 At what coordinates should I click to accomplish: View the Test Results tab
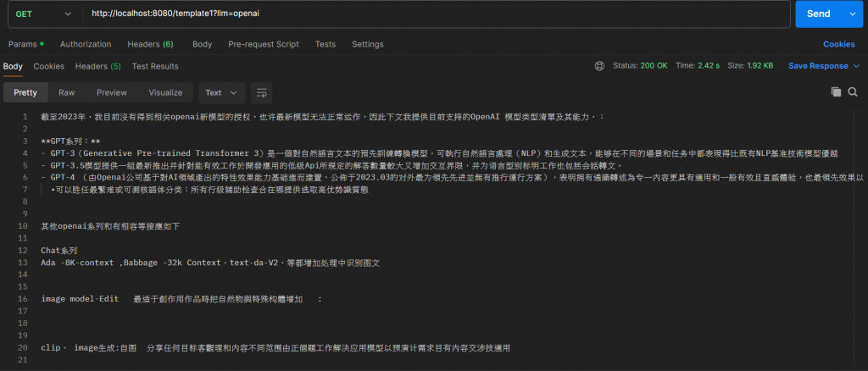pos(155,66)
